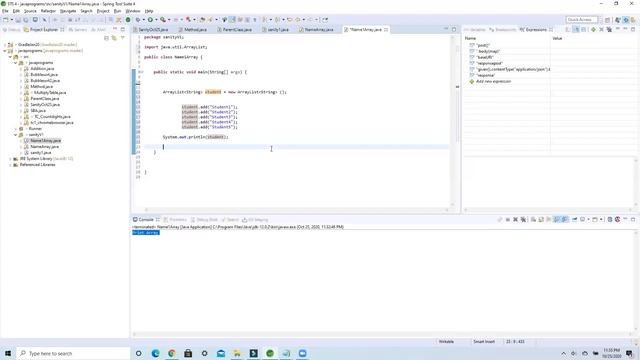Expand the Runner package node
This screenshot has width=640, height=360.
tap(16, 129)
